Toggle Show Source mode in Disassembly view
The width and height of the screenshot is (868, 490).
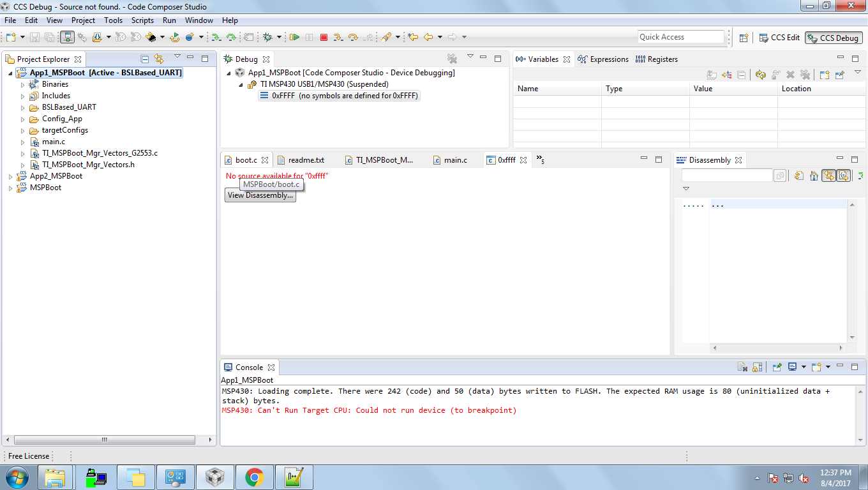click(844, 175)
